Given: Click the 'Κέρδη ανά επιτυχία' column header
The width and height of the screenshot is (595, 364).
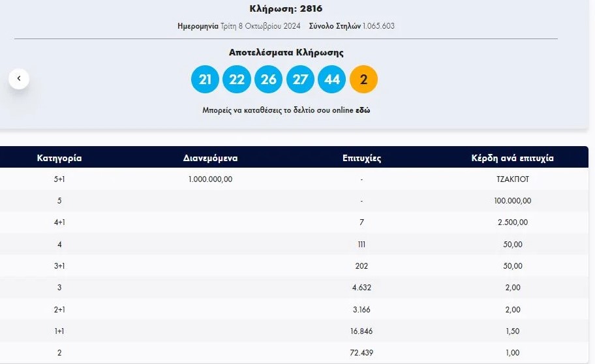Looking at the screenshot, I should pyautogui.click(x=512, y=158).
